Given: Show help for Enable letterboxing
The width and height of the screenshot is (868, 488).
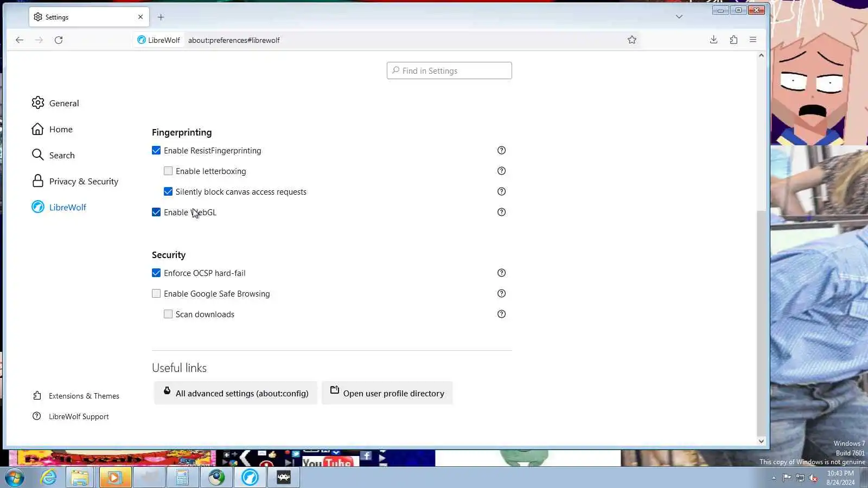Looking at the screenshot, I should pyautogui.click(x=501, y=171).
